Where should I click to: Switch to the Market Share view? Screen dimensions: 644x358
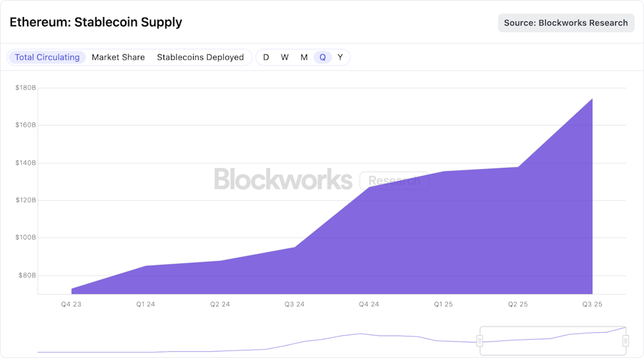point(118,57)
